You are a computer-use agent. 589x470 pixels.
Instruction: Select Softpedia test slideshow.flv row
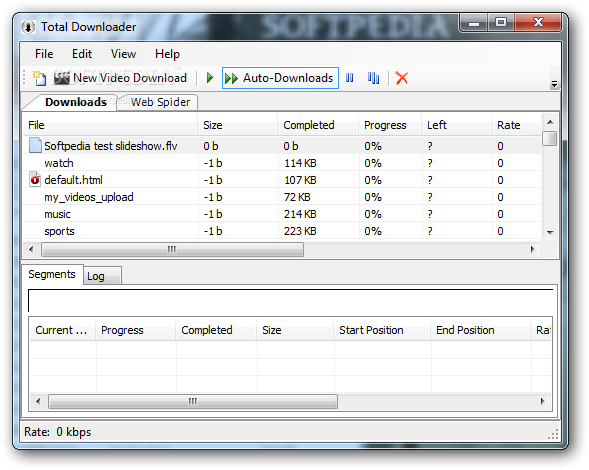tap(282, 146)
